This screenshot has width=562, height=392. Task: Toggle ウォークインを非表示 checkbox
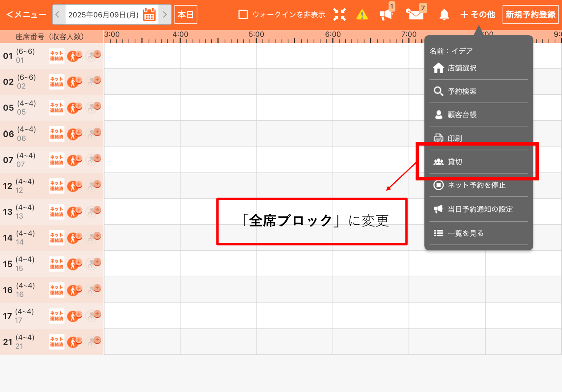(x=243, y=15)
